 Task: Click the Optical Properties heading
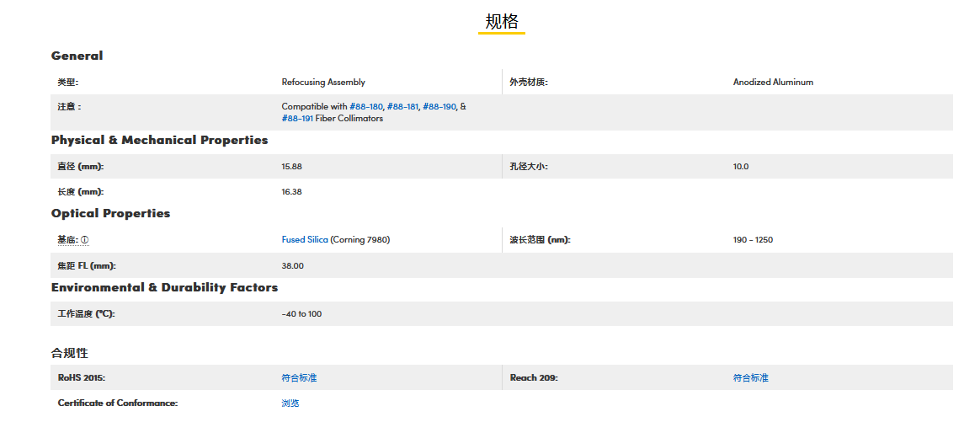[x=110, y=213]
